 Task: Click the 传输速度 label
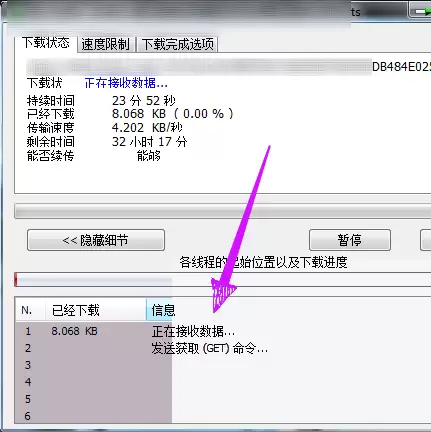coord(51,128)
